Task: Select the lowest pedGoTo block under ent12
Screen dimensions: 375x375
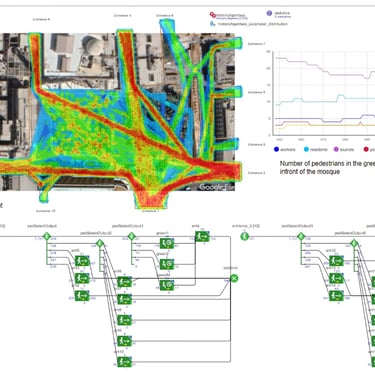Action: pyautogui.click(x=336, y=296)
